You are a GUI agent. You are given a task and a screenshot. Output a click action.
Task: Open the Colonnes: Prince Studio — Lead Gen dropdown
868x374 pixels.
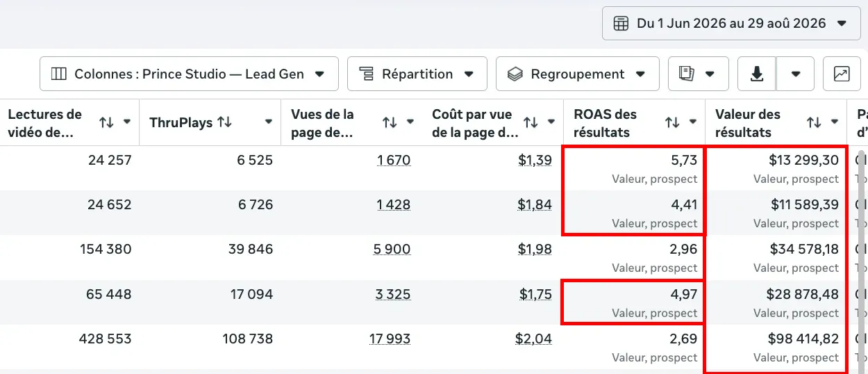(189, 74)
